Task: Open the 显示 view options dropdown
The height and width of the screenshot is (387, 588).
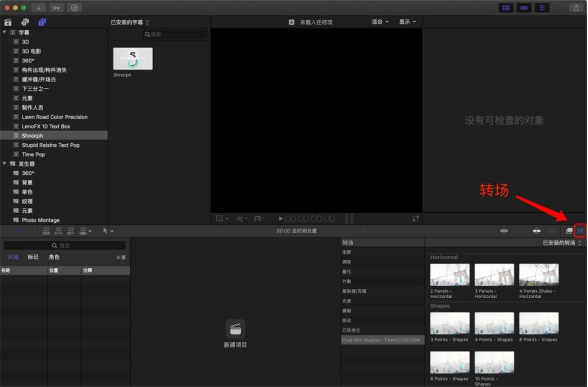Action: (x=407, y=22)
